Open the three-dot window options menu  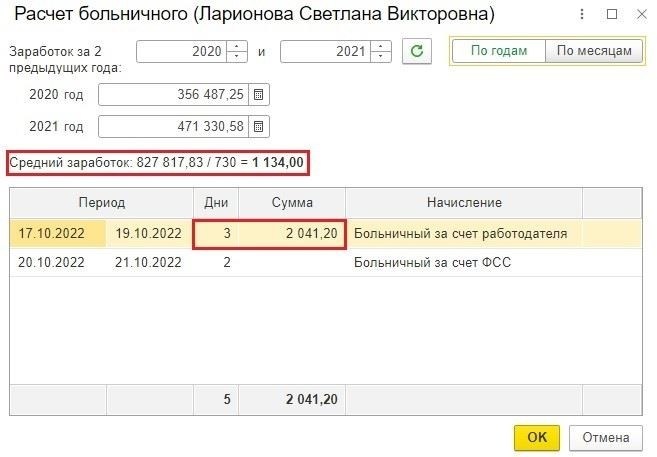point(584,16)
